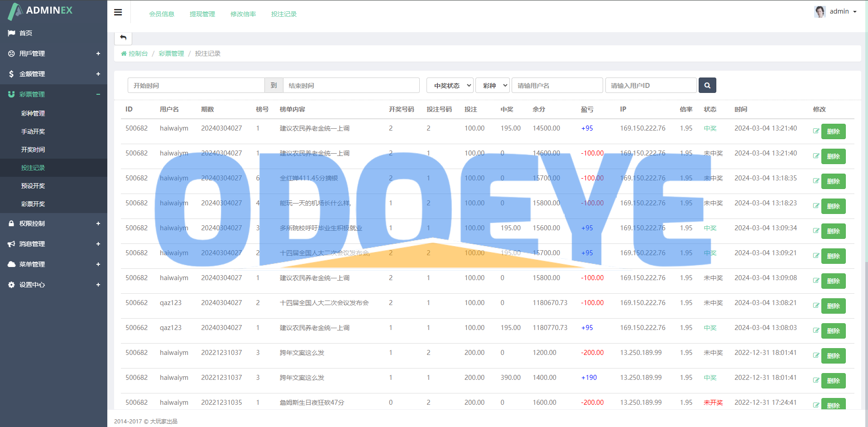Click the 请输入用户ID field
This screenshot has height=427, width=868.
pos(651,85)
